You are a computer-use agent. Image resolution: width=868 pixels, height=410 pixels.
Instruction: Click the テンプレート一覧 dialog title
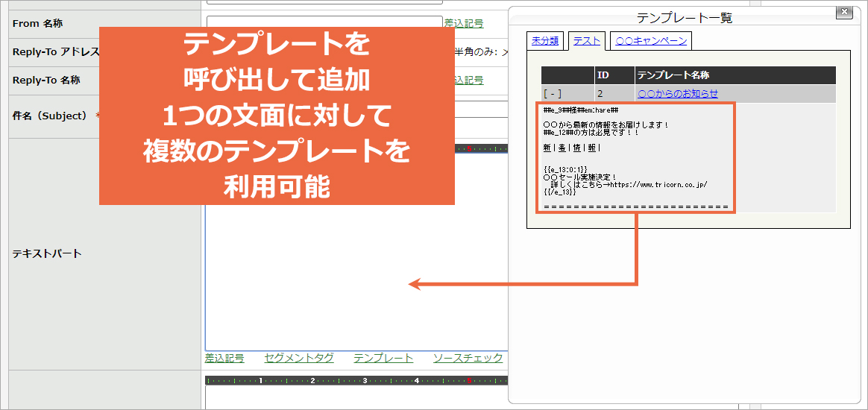point(685,18)
